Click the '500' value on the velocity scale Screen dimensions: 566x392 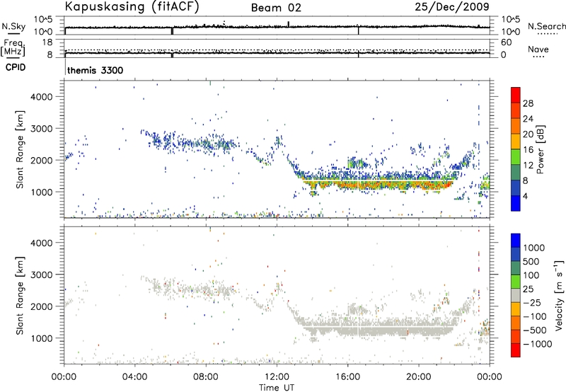coord(531,261)
